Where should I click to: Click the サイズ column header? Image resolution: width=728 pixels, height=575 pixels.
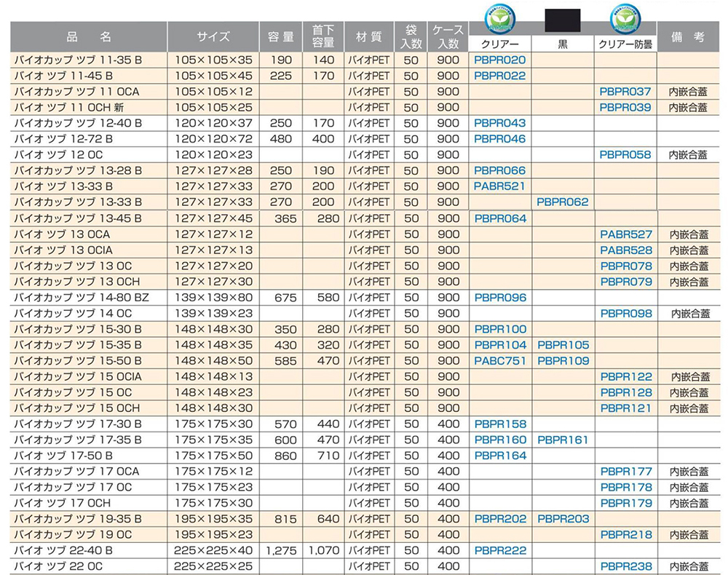pyautogui.click(x=213, y=36)
